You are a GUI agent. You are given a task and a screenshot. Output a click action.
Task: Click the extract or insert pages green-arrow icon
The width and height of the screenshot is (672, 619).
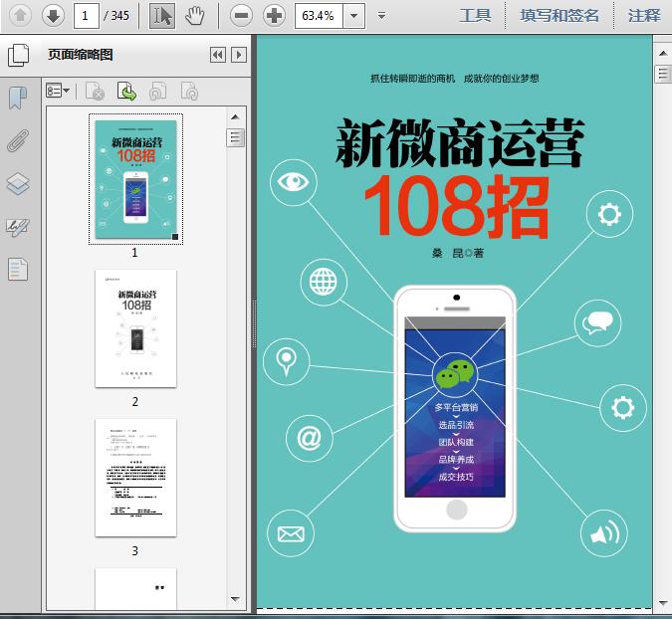tap(126, 91)
